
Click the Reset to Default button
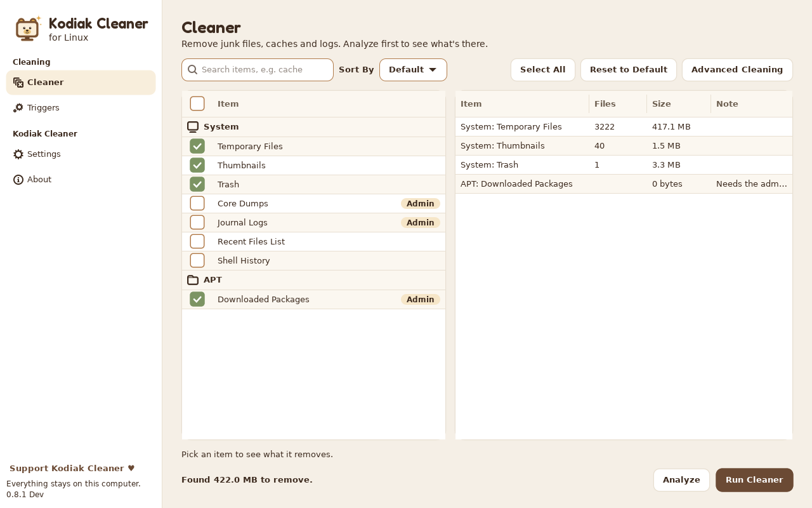[x=629, y=70]
